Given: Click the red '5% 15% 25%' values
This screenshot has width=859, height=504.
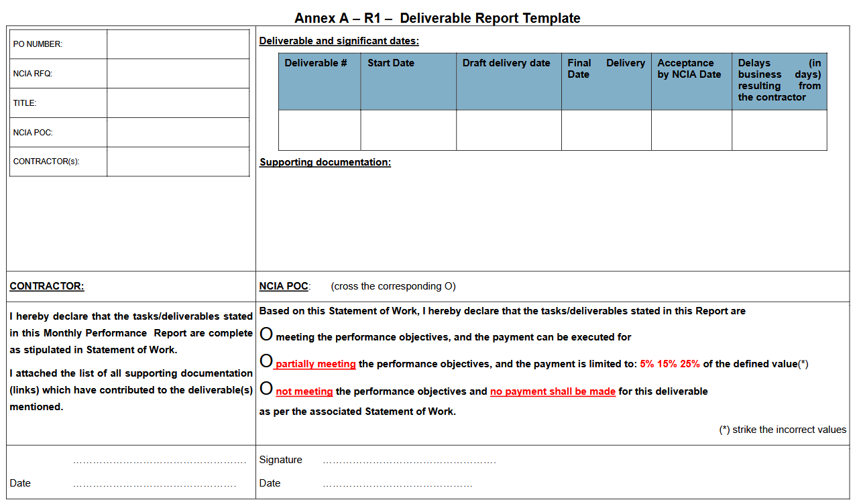Looking at the screenshot, I should [669, 364].
